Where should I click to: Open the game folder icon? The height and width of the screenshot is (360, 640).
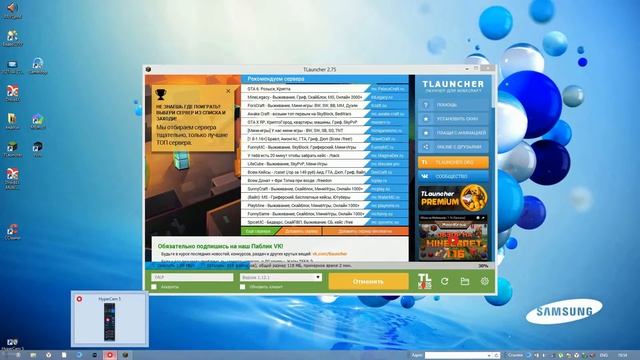(x=464, y=281)
